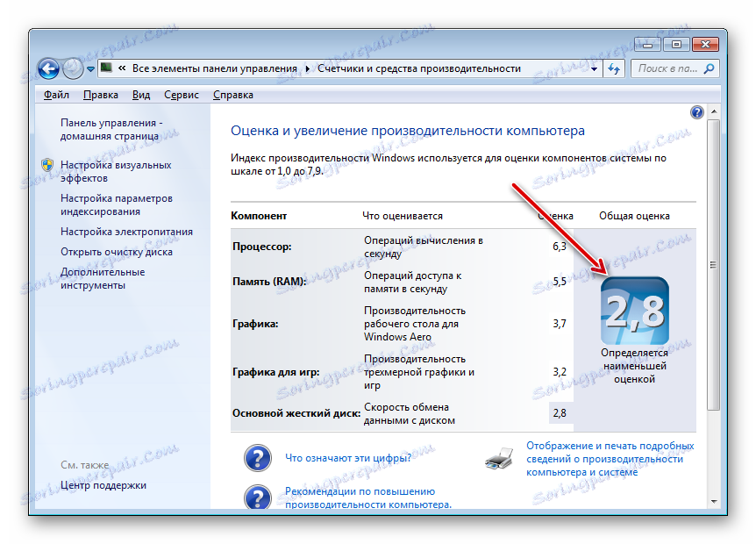Open the address bar history dropdown
Viewport: 756px width, 544px height.
594,69
